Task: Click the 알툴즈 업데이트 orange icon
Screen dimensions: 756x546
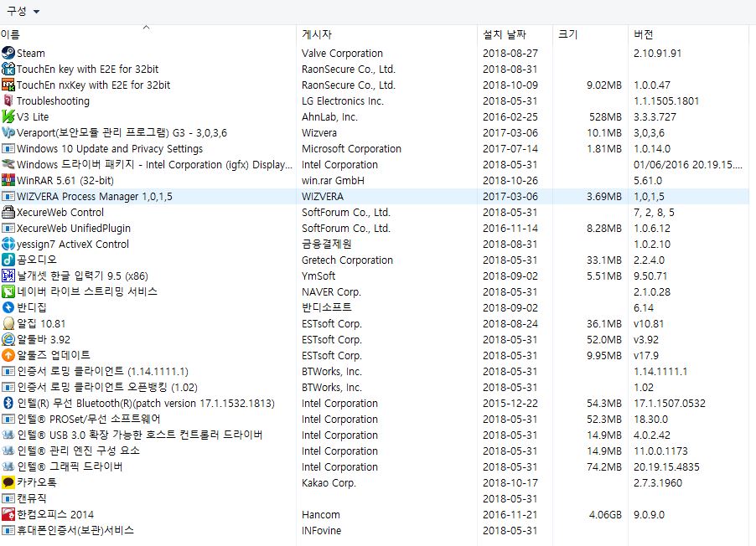Action: coord(8,355)
